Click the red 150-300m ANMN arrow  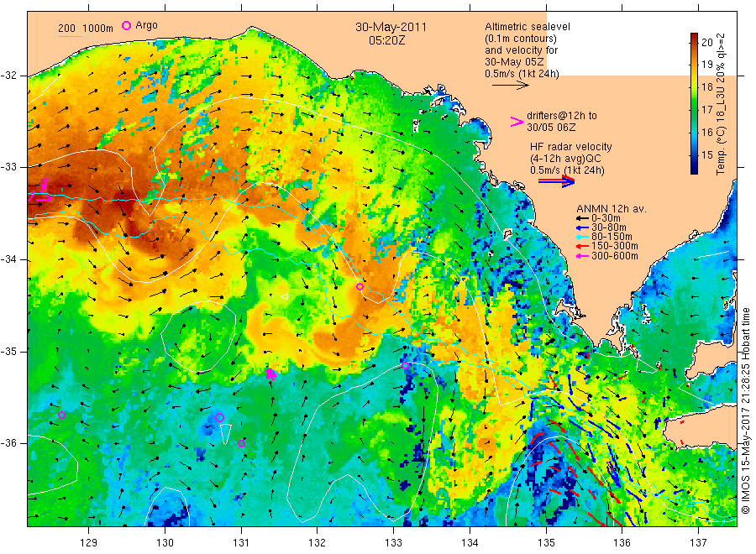pyautogui.click(x=582, y=246)
